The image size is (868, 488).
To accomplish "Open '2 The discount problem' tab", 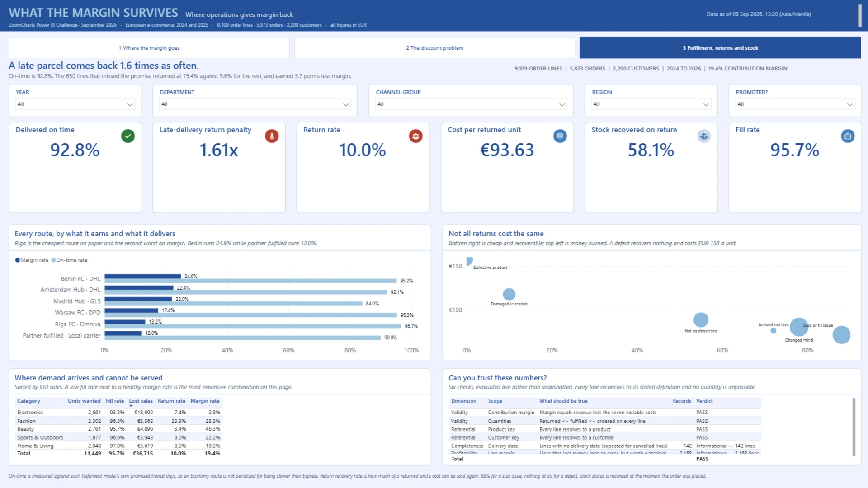I will coord(434,48).
